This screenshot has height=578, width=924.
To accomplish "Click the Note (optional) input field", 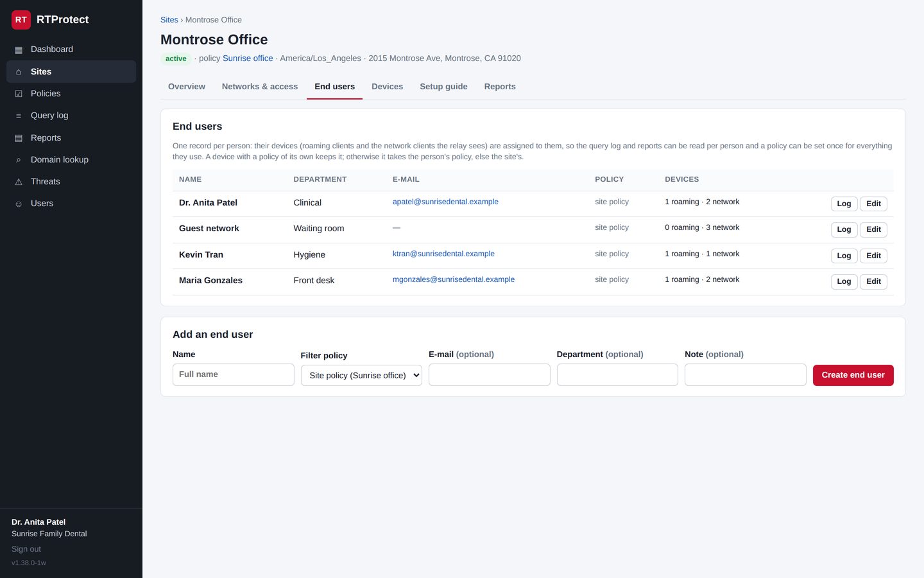I will [x=746, y=375].
